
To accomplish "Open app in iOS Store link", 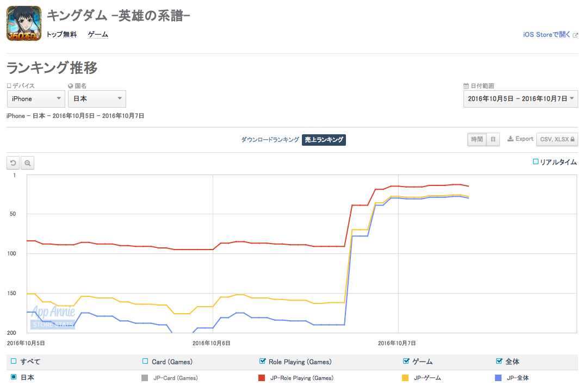I will coord(546,34).
